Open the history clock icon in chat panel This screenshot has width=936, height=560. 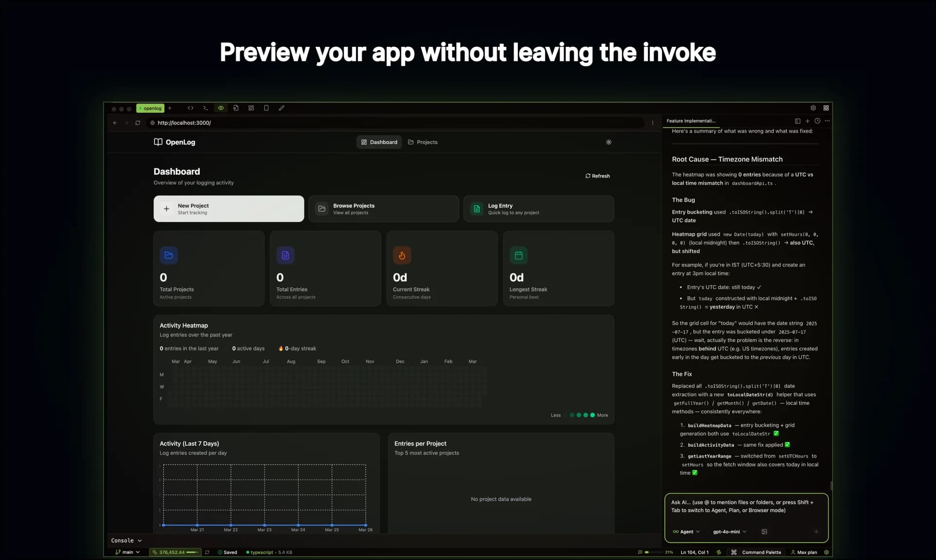pos(818,121)
